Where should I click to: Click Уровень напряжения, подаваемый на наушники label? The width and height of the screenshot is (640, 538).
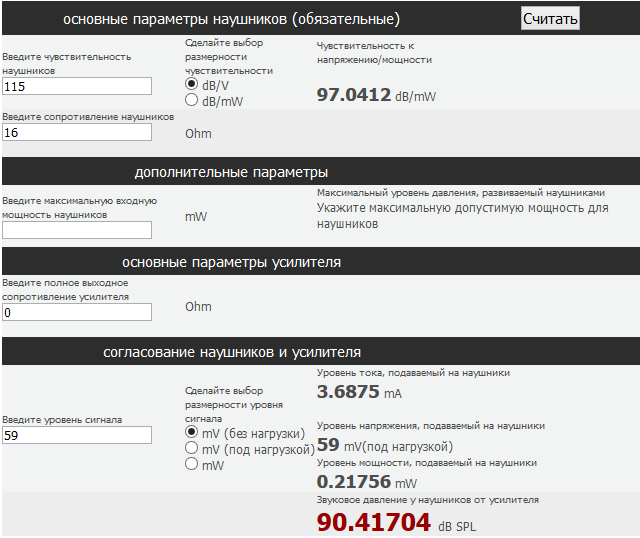431,426
